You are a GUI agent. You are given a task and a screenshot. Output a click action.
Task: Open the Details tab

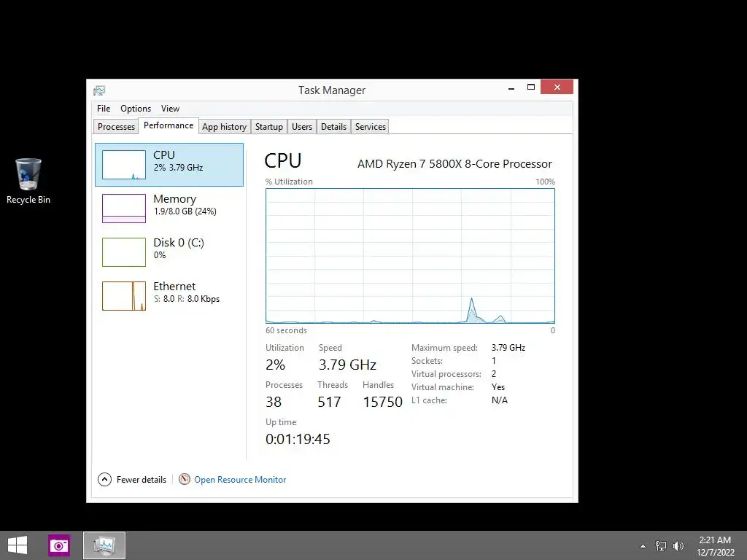pos(333,127)
